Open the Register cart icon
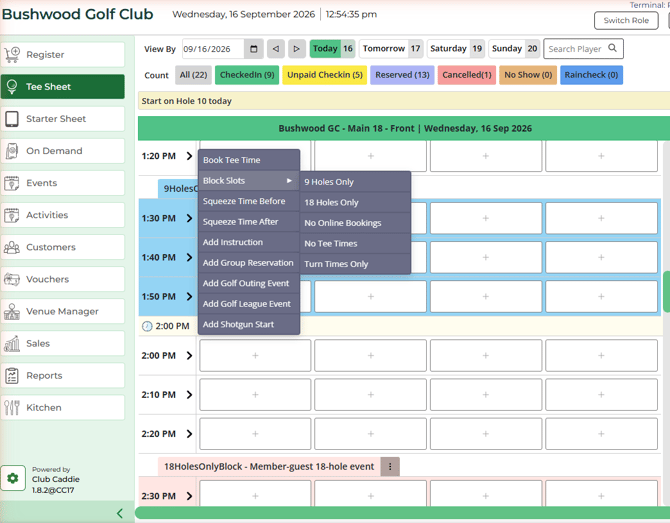The width and height of the screenshot is (670, 523). click(x=12, y=54)
